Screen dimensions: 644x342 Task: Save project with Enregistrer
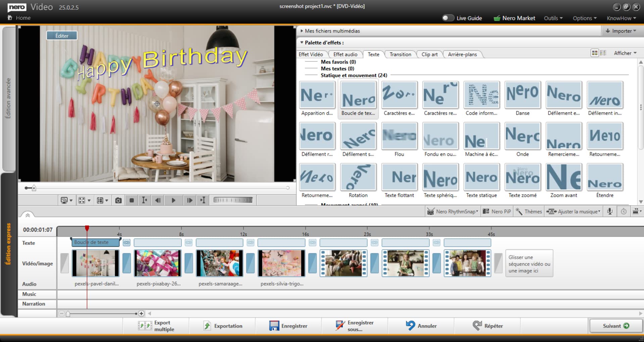288,326
